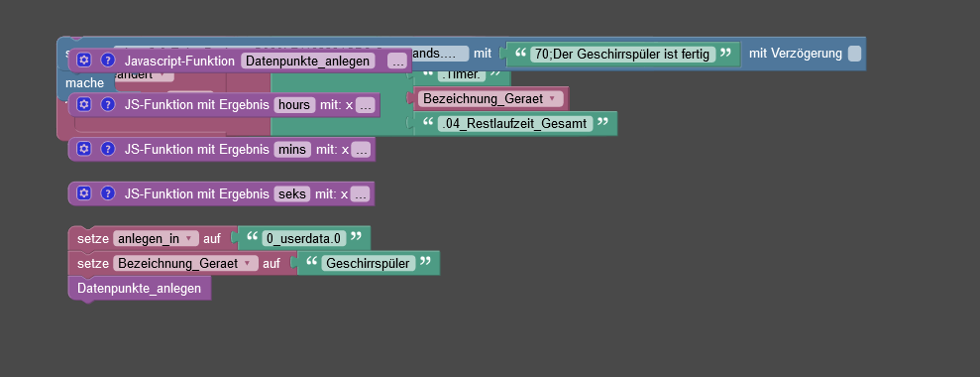Click the Javascript-Funktion label text
Screen dimensions: 980x377
click(179, 61)
